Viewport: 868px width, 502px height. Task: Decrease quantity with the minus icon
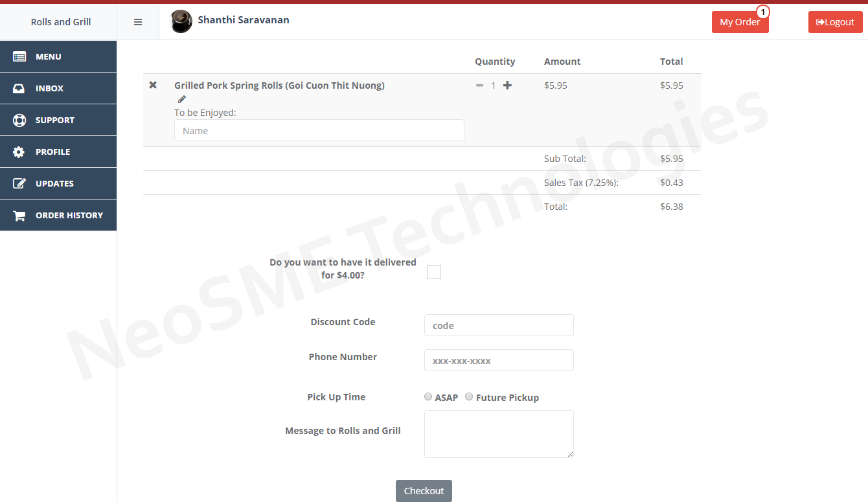(x=479, y=86)
